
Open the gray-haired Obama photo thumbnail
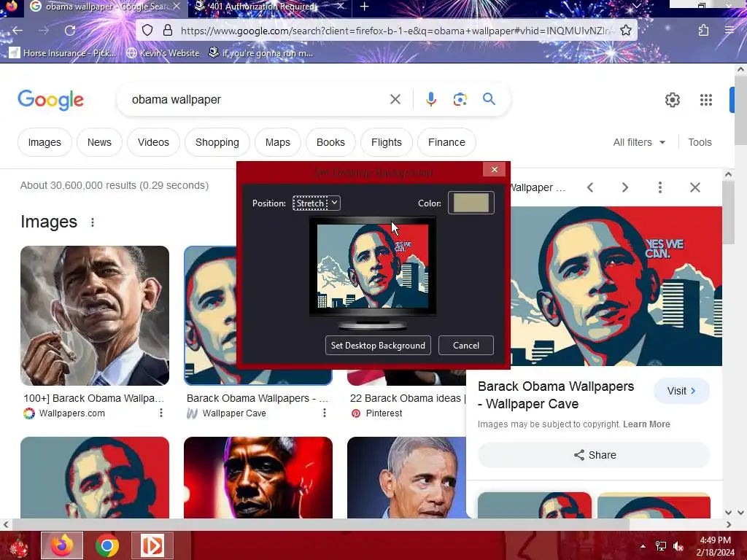coord(406,478)
